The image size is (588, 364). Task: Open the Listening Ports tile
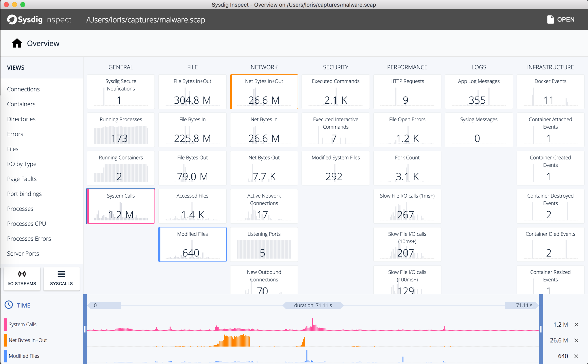264,244
